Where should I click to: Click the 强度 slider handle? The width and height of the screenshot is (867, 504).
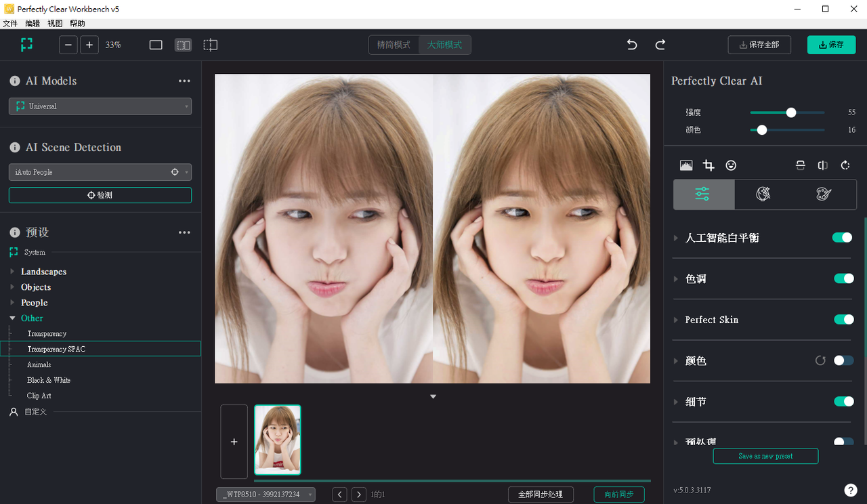(x=790, y=112)
